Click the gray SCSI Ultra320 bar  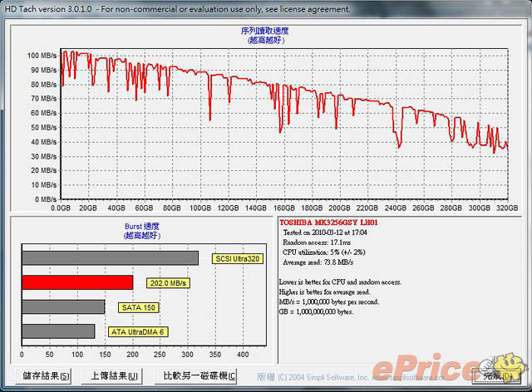point(111,258)
